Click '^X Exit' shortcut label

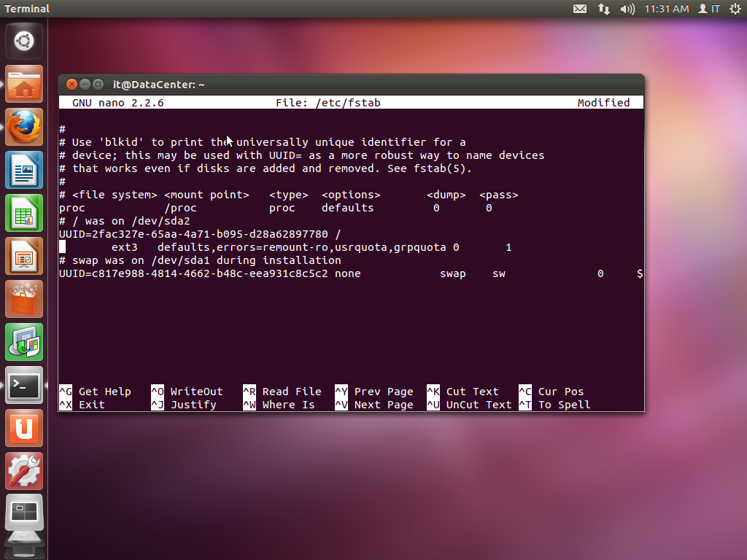tap(82, 405)
